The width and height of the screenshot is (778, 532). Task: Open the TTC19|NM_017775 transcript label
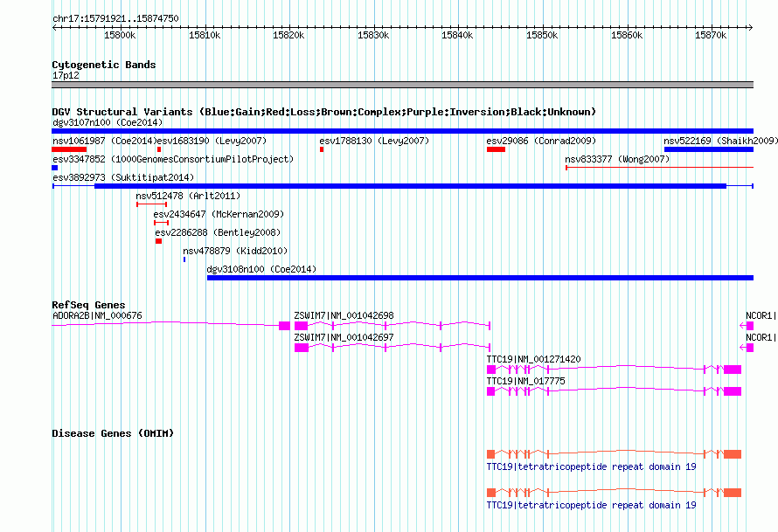(x=525, y=381)
